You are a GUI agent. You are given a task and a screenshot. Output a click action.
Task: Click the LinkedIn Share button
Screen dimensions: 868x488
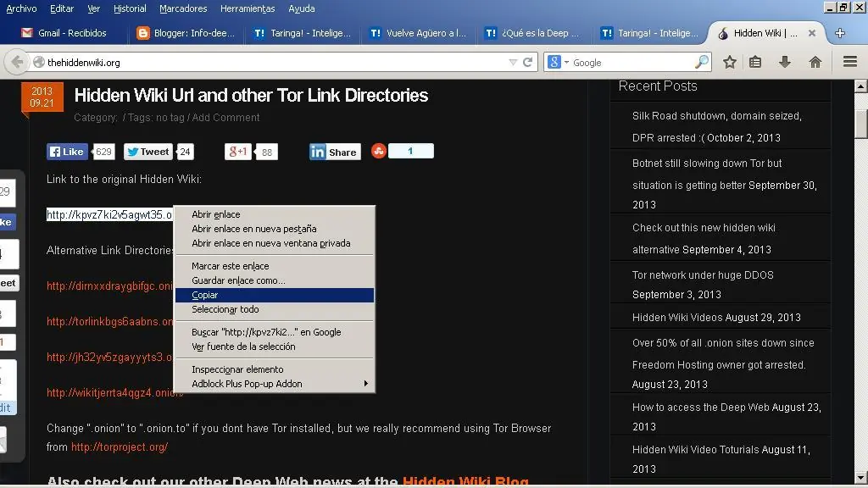pos(335,152)
